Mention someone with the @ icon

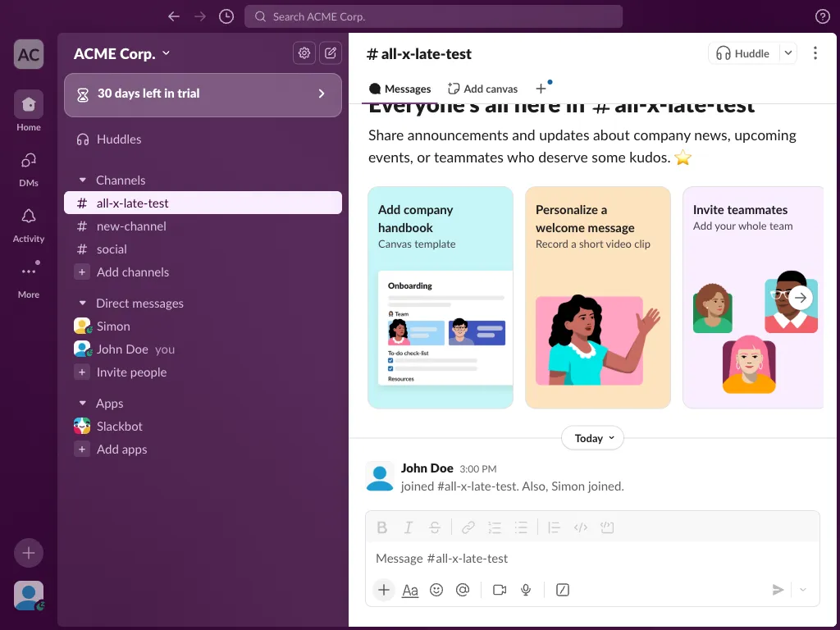(x=463, y=590)
